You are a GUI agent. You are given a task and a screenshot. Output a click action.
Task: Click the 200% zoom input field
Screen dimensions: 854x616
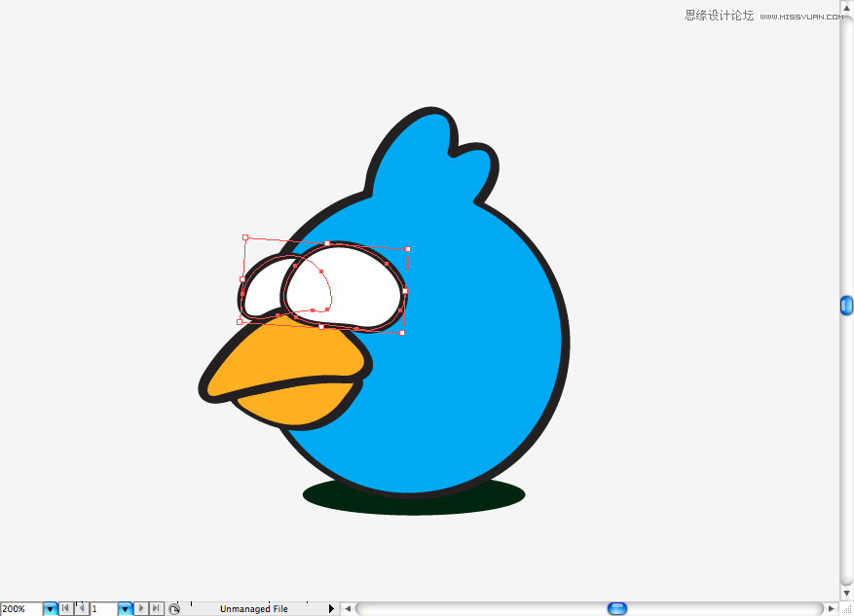click(x=21, y=609)
